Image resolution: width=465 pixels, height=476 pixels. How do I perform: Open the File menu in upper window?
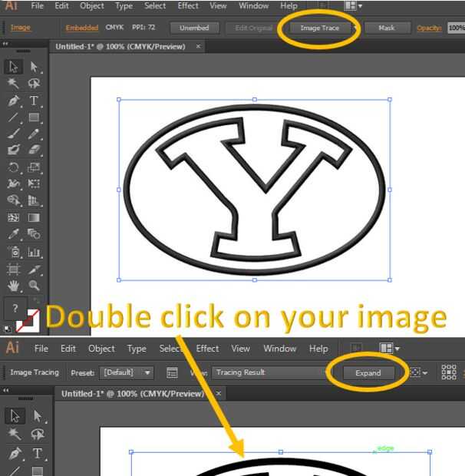click(38, 5)
